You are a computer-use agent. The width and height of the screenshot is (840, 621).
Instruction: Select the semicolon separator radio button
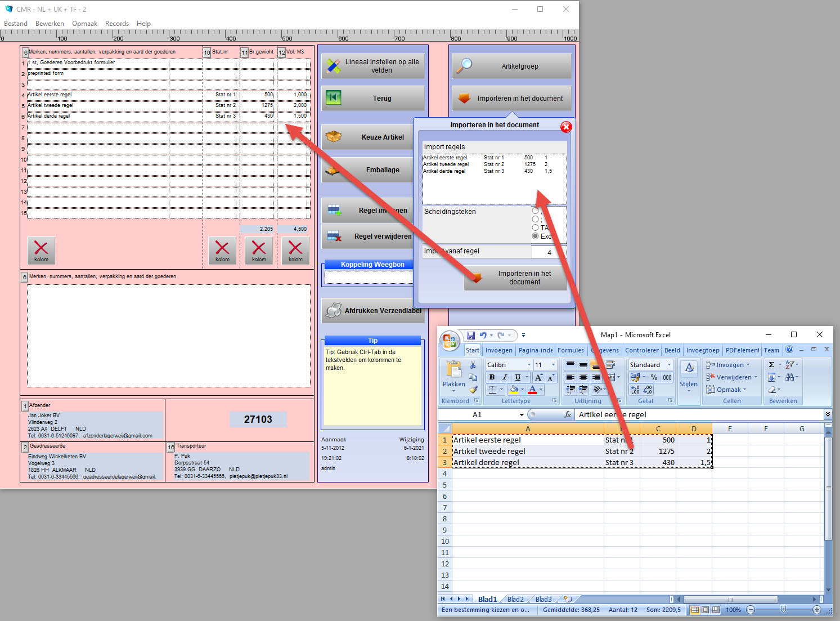coord(535,219)
